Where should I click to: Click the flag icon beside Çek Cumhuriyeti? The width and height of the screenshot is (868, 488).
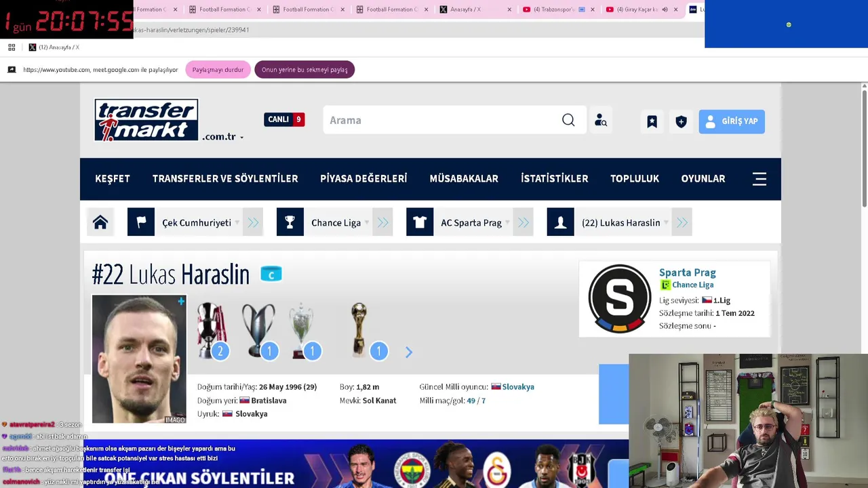(141, 222)
